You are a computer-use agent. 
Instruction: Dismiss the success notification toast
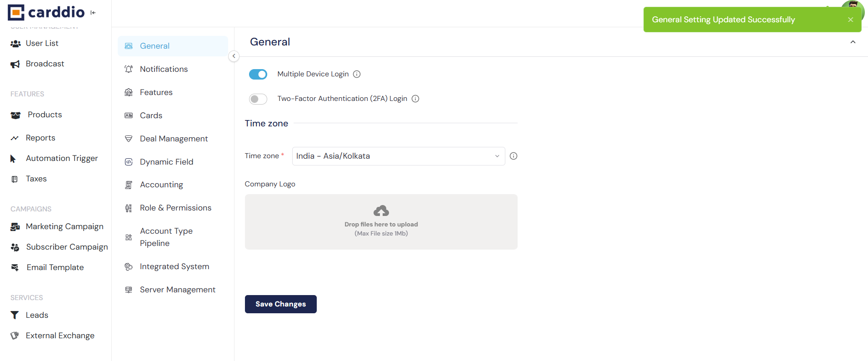[850, 20]
